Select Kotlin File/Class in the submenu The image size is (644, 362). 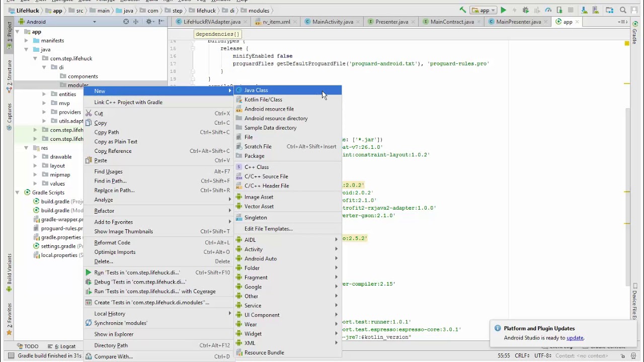(288, 100)
